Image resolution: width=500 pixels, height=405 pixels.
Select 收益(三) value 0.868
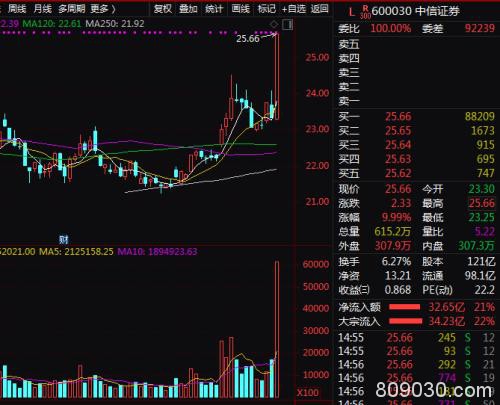[x=398, y=290]
